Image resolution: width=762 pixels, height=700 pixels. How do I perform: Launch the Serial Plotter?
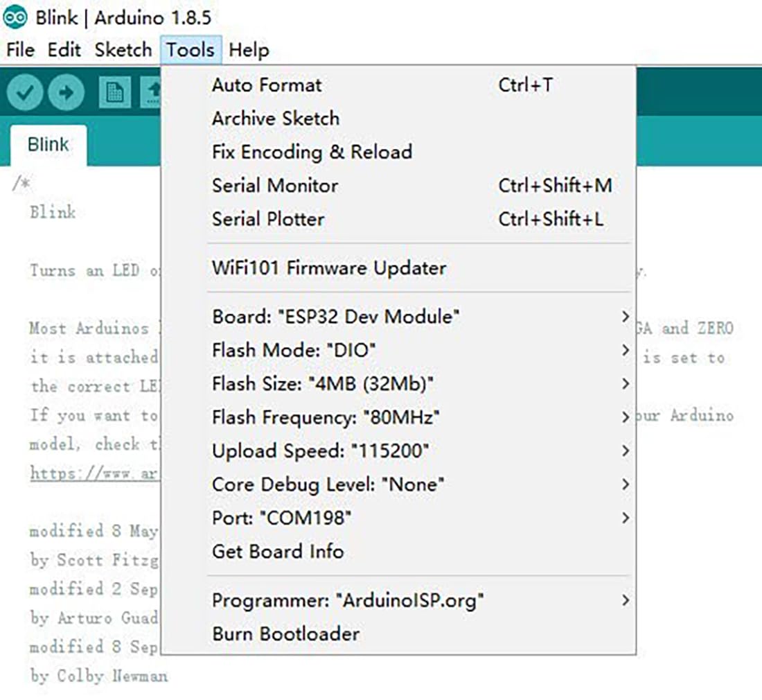tap(268, 219)
